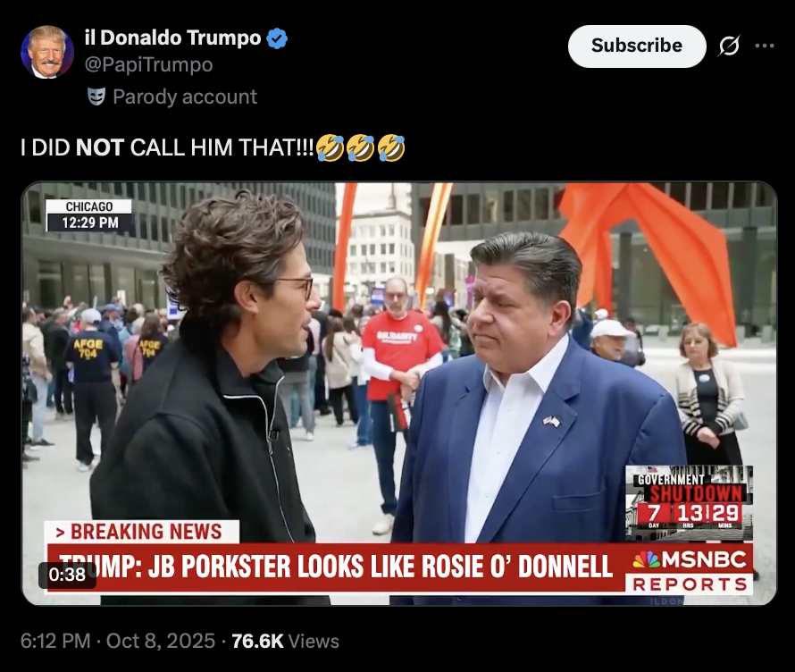Open the Grok explain-post icon

[x=729, y=46]
